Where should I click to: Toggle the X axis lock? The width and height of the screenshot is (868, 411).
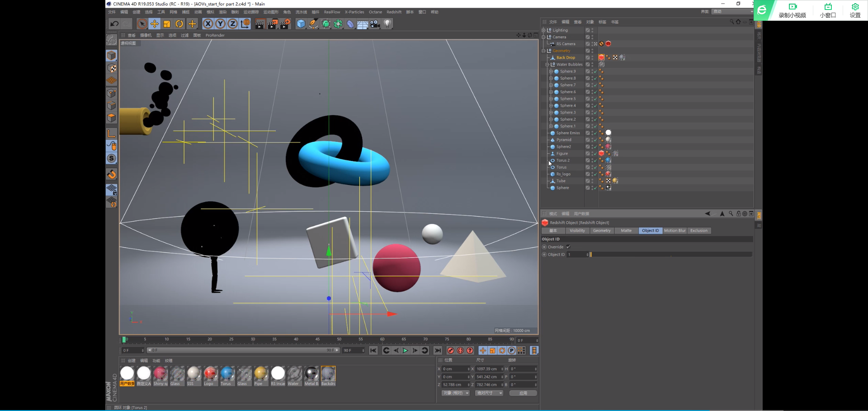(208, 24)
